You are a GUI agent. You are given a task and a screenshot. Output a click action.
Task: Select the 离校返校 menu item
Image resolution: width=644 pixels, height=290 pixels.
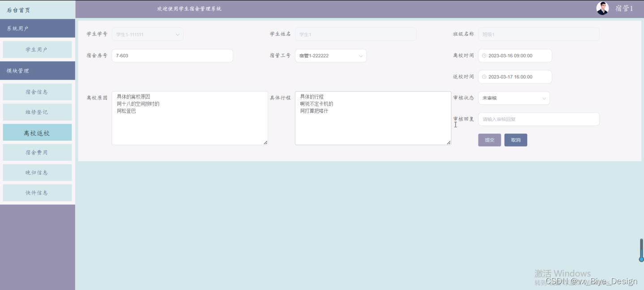(x=37, y=133)
